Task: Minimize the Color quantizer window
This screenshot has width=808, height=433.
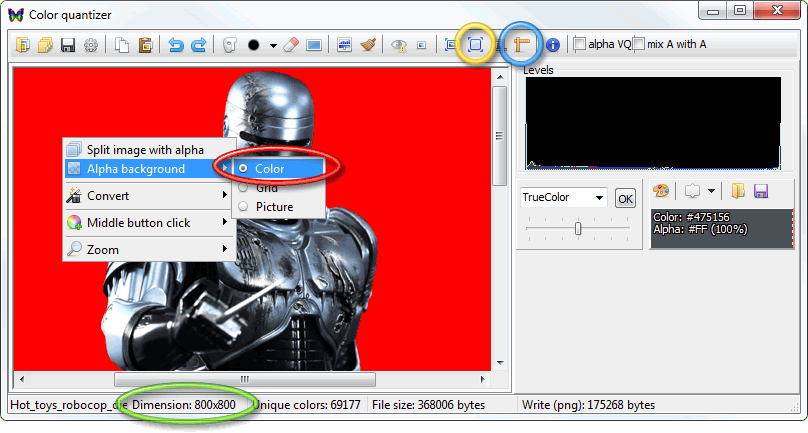Action: click(x=713, y=11)
